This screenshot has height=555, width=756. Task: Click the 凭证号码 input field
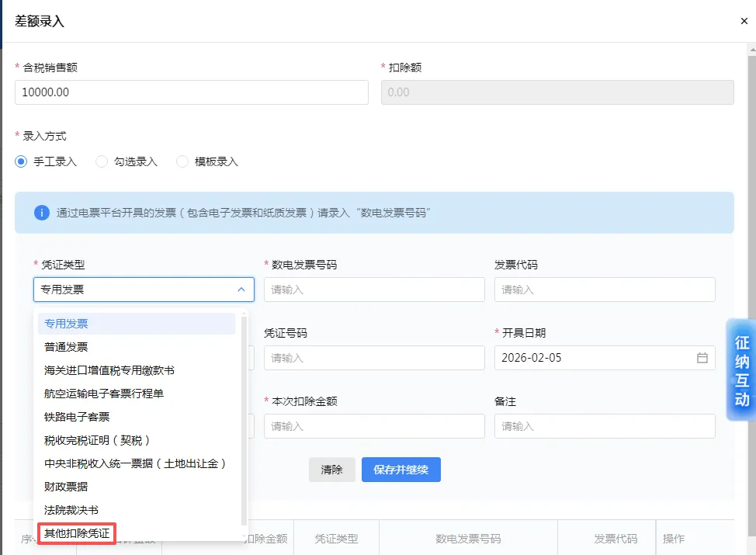tap(374, 358)
